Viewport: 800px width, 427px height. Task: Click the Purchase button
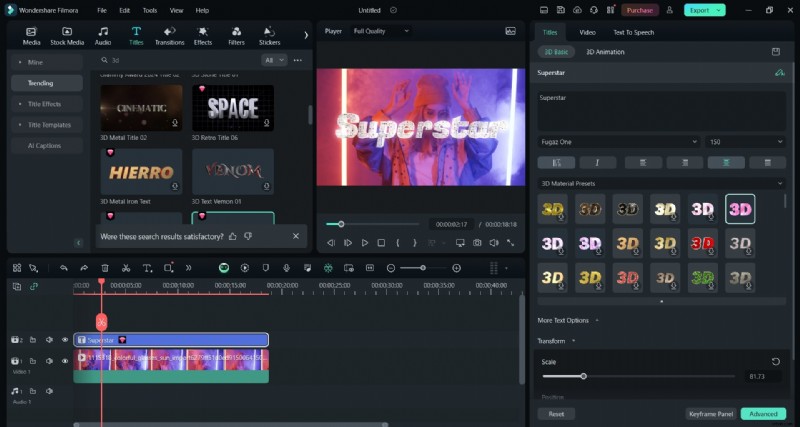(x=640, y=10)
